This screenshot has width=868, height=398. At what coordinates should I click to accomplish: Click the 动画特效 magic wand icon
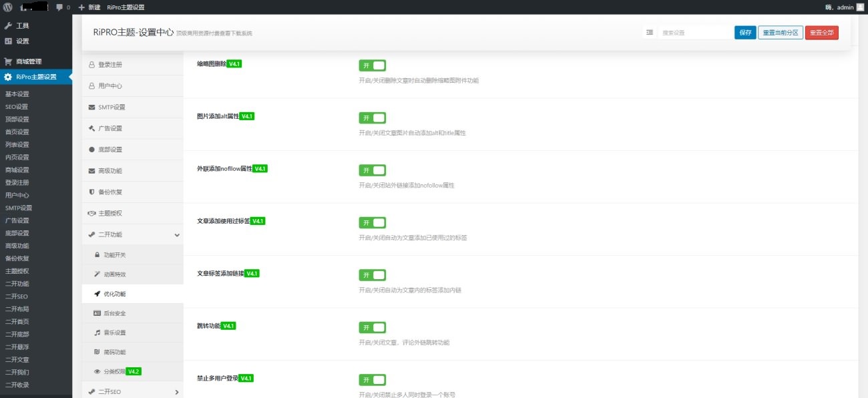97,274
